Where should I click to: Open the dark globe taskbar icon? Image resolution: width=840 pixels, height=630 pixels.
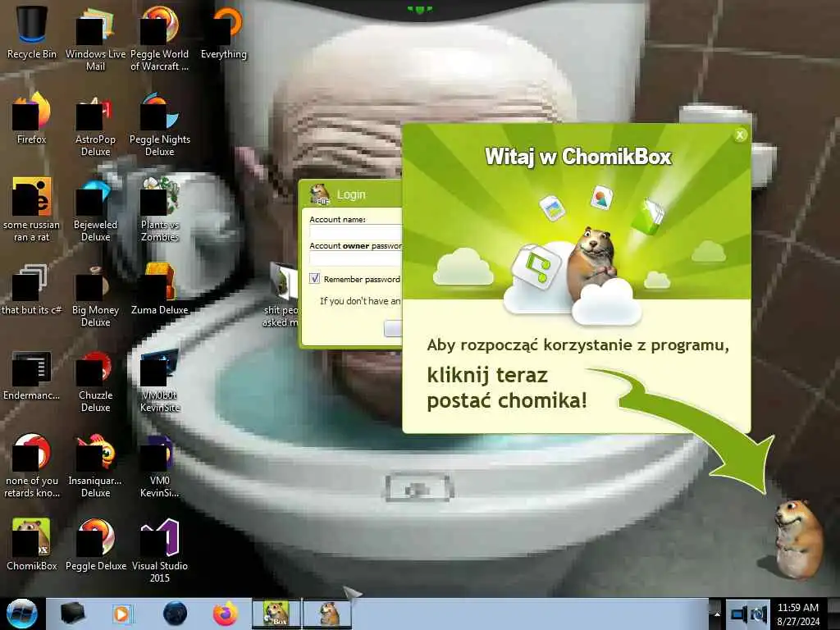(176, 614)
